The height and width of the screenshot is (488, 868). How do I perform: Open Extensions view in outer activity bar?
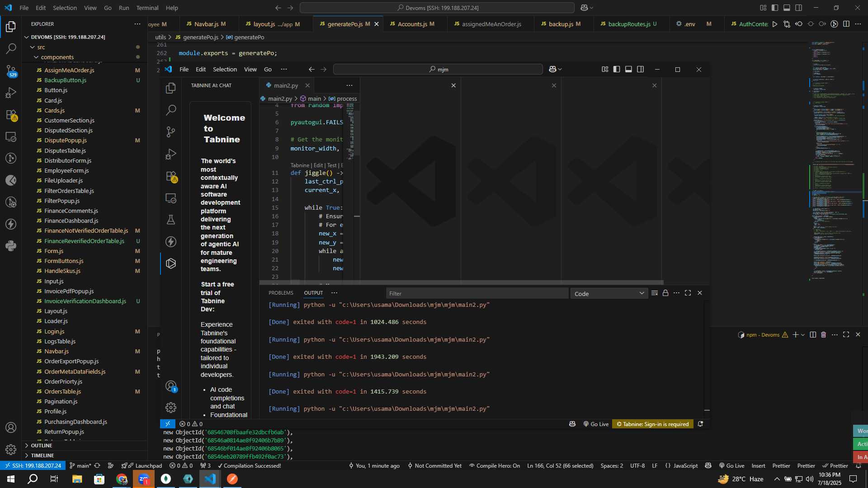(x=11, y=115)
